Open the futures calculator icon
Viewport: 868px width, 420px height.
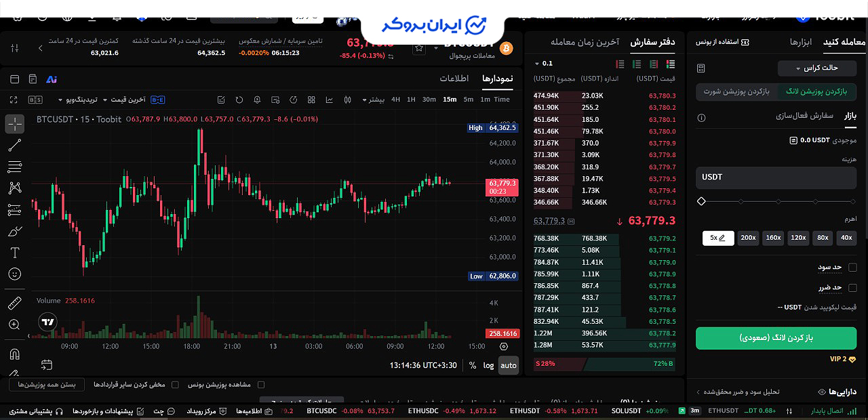(701, 68)
